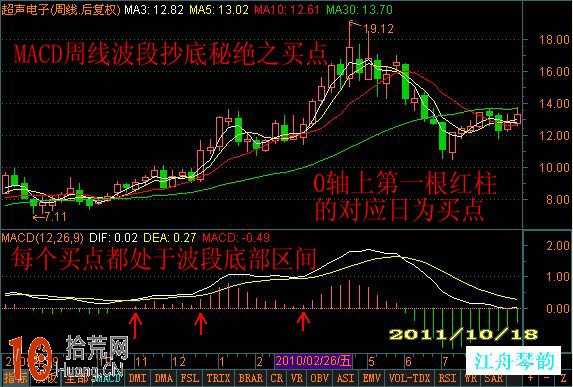Click the 1.00 MACD axis label
573x387 pixels.
pos(557,277)
